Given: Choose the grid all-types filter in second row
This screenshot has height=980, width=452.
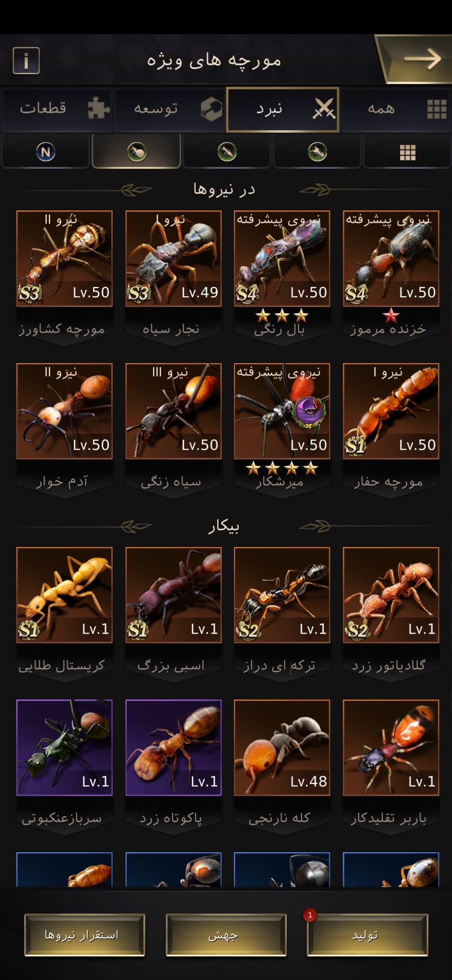Looking at the screenshot, I should [407, 152].
